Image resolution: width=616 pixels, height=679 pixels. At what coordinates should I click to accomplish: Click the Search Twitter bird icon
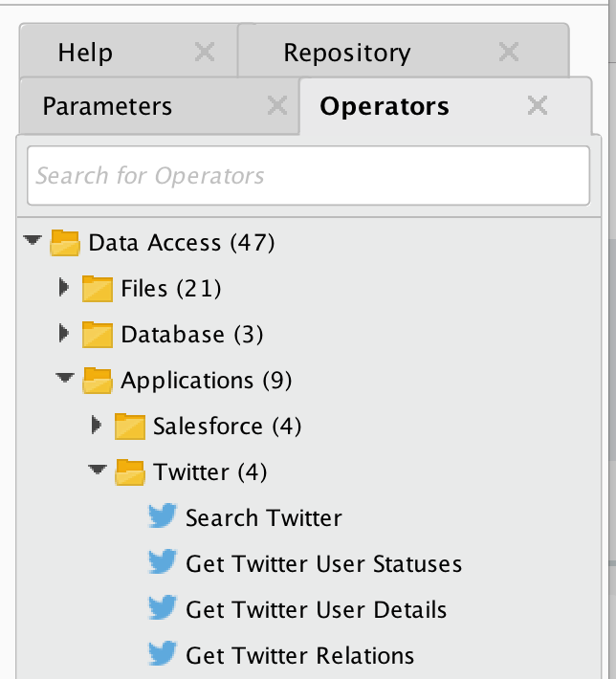tap(163, 515)
